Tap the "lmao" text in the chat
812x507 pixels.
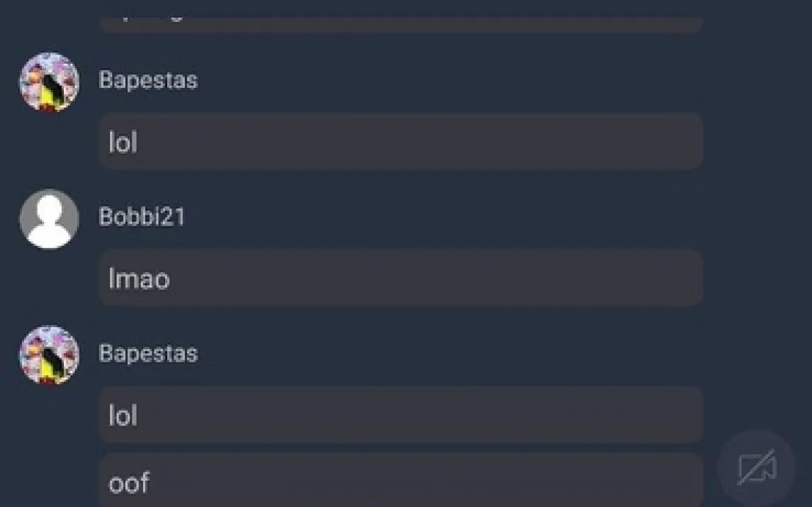(139, 279)
